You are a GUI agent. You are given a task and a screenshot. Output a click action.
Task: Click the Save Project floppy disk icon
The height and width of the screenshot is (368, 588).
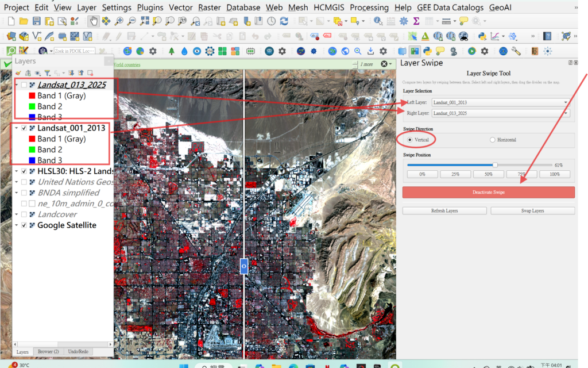click(x=37, y=21)
